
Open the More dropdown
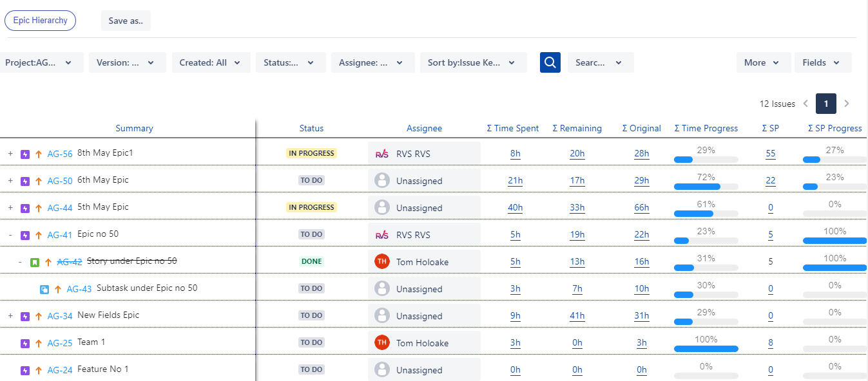point(763,62)
